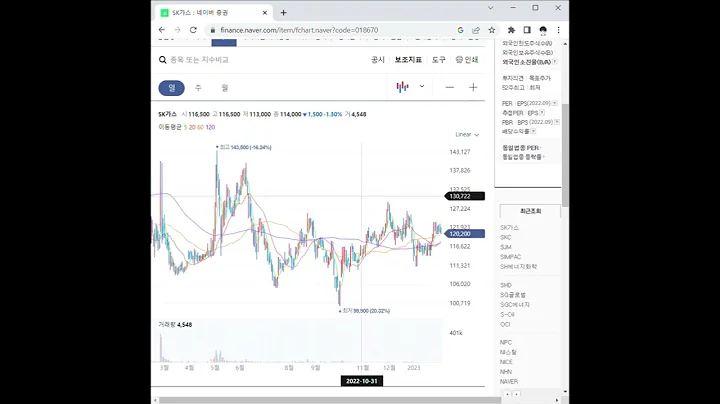Click the 2022-10-31 date marker
Viewport: 720px width, 404px height.
pos(362,381)
